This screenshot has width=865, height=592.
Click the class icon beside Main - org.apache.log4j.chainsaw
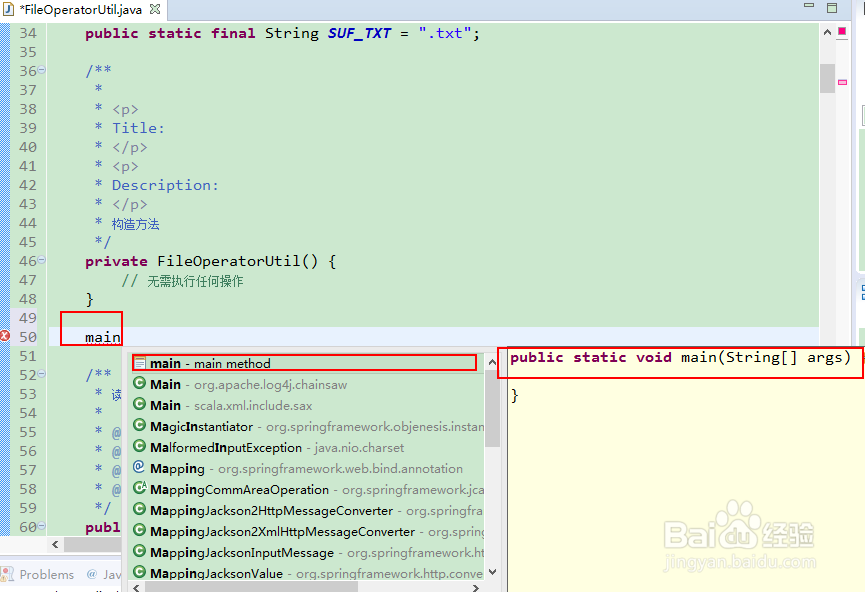coord(140,383)
